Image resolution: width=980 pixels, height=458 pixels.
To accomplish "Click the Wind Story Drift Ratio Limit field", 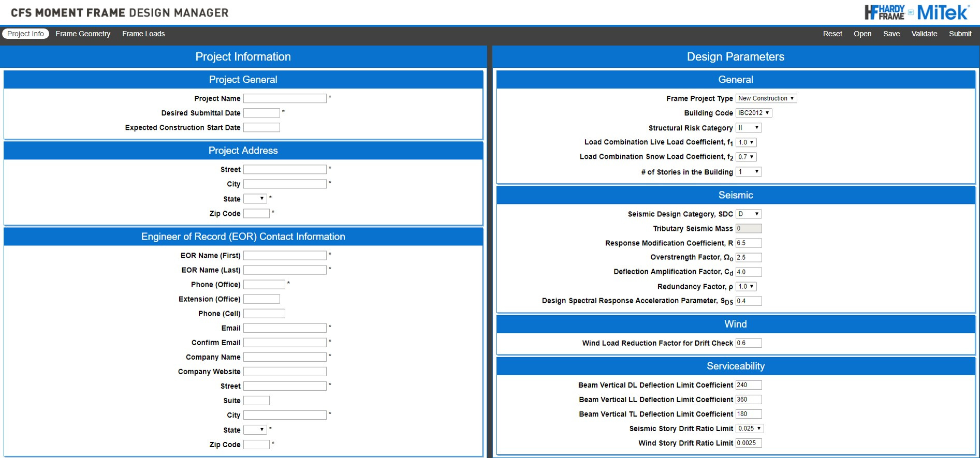I will (749, 442).
